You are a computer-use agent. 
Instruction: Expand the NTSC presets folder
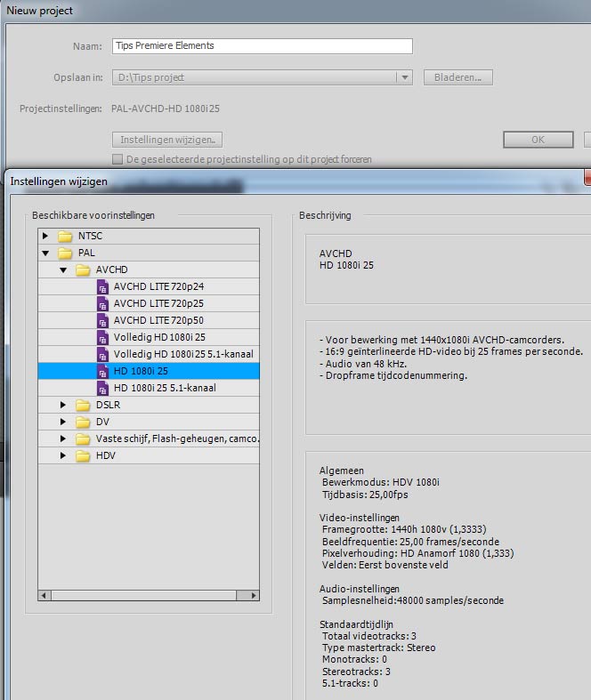click(45, 236)
